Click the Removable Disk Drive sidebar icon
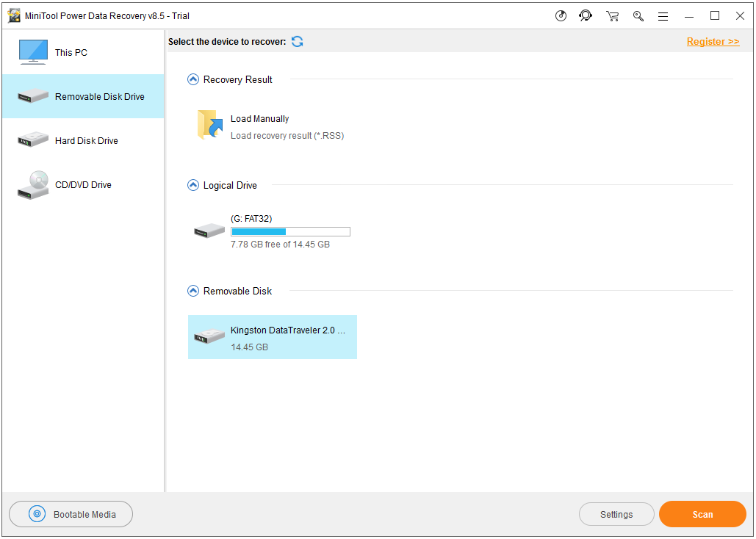 [x=33, y=95]
